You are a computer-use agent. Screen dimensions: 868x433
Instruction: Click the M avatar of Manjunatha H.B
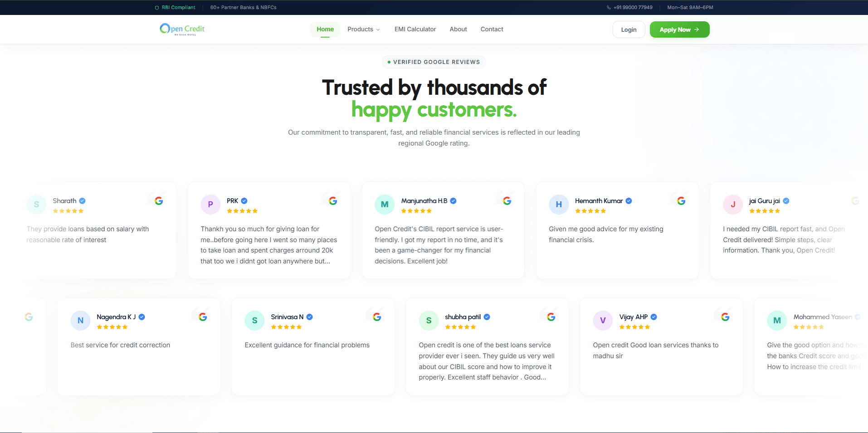tap(385, 204)
